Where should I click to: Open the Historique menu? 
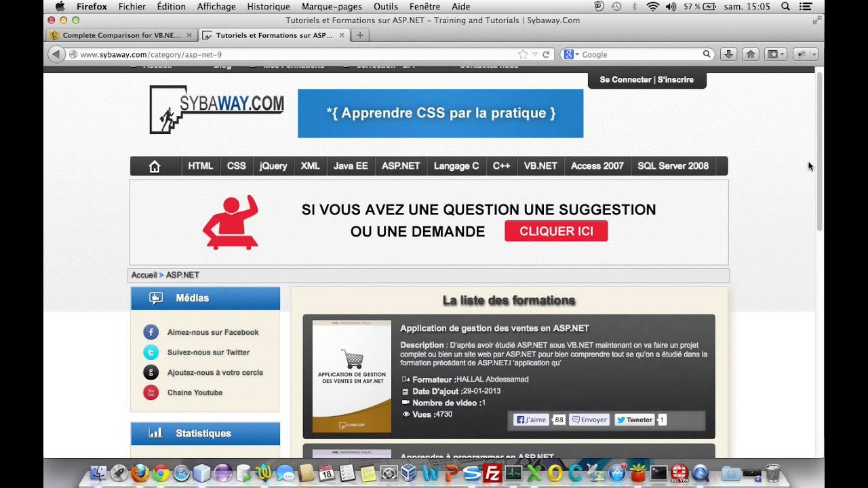click(x=269, y=6)
